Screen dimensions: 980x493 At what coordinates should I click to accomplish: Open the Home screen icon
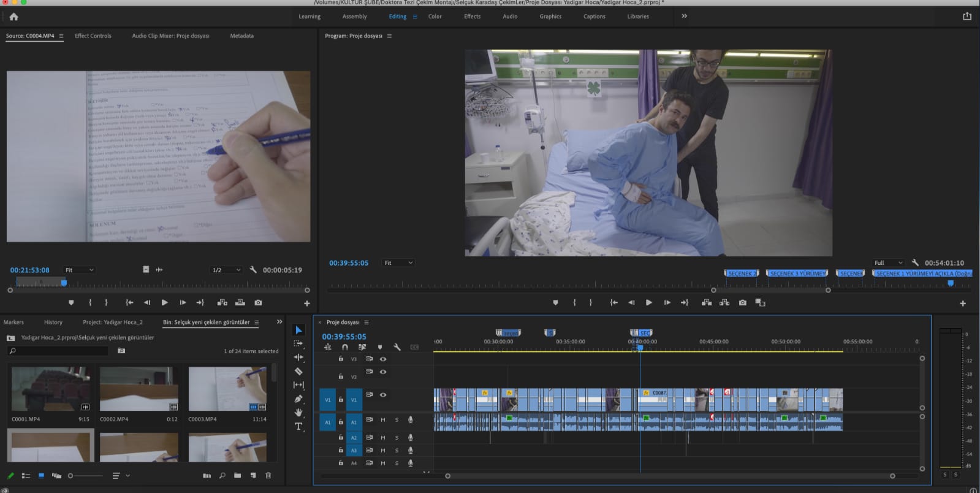(x=13, y=17)
